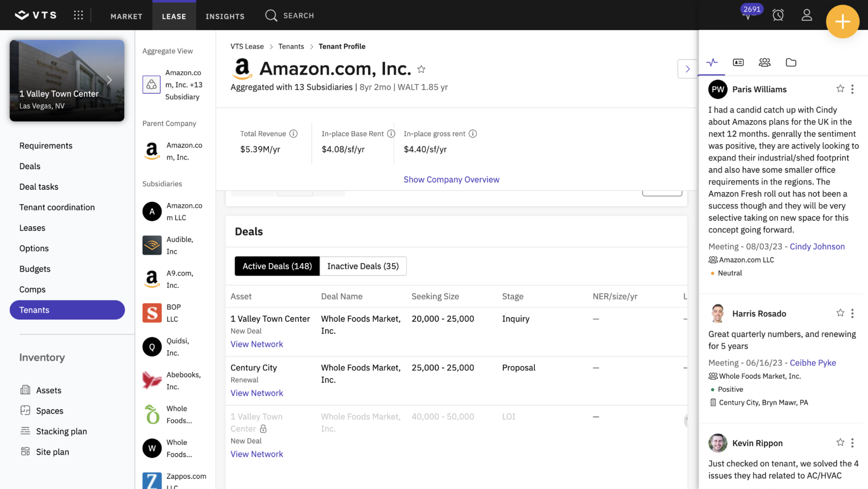Open the contact card tab icon
This screenshot has width=868, height=489.
[x=738, y=62]
